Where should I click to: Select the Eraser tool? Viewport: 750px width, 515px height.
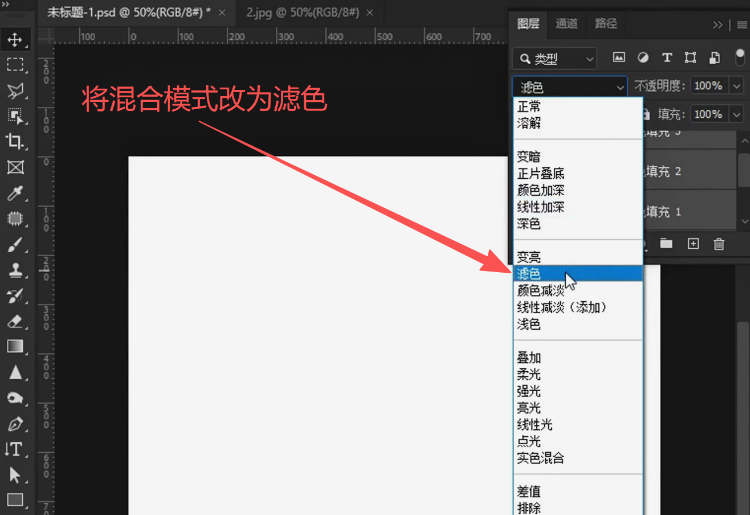pyautogui.click(x=15, y=321)
